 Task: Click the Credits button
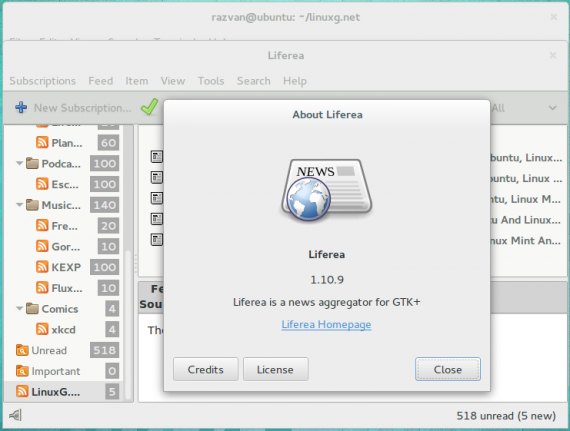pyautogui.click(x=206, y=369)
